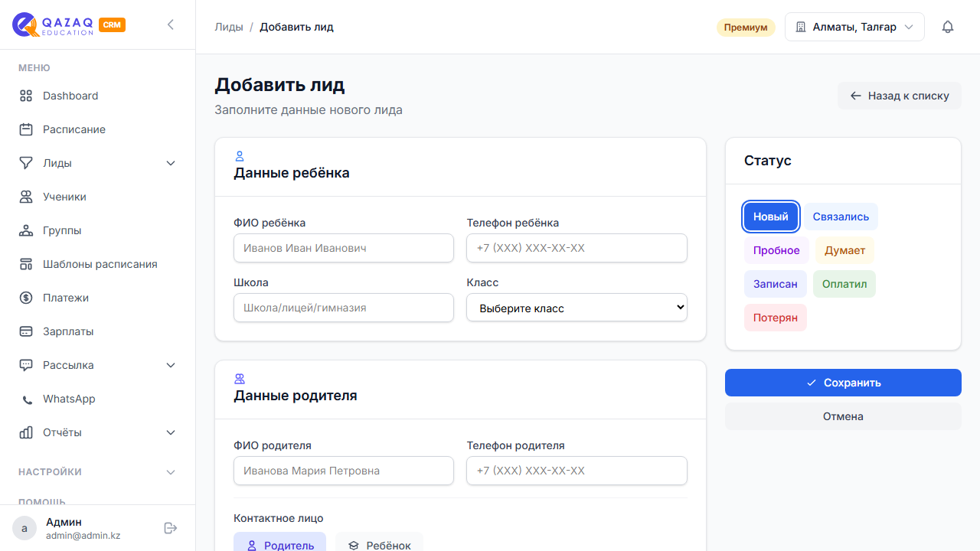Click the Лиды funnel icon
The width and height of the screenshot is (980, 551).
point(26,163)
